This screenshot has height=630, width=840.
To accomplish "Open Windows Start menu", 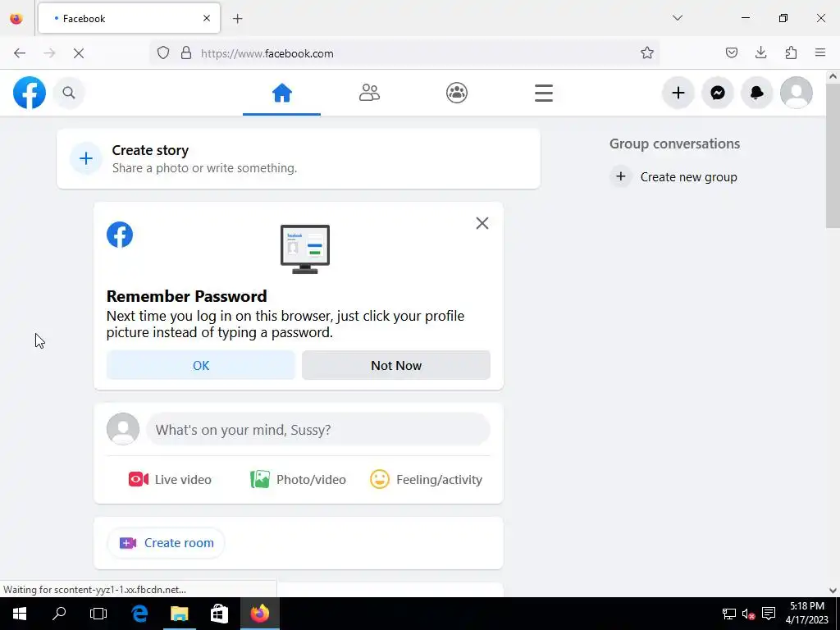I will [20, 614].
